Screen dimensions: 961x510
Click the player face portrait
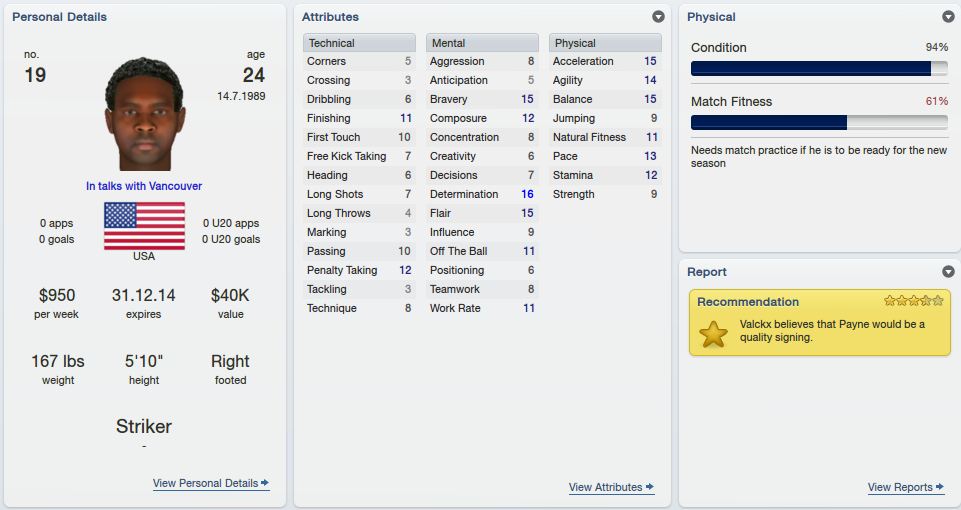(144, 114)
